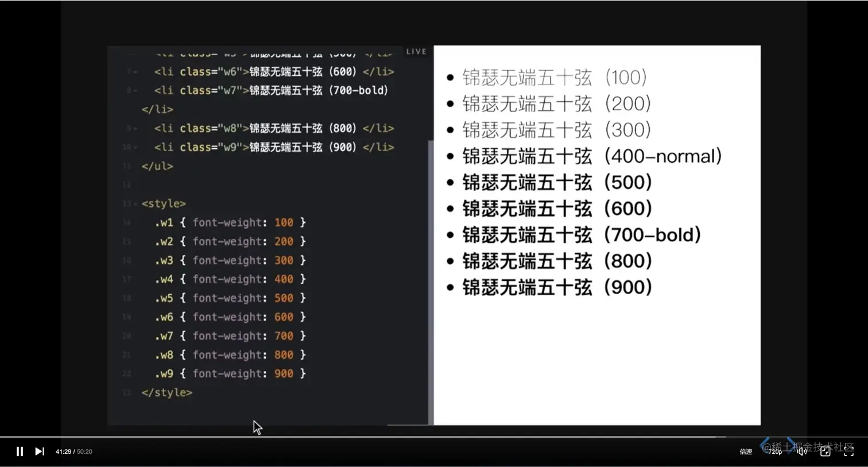Click the preview item ending (900)
This screenshot has height=467, width=868.
557,287
